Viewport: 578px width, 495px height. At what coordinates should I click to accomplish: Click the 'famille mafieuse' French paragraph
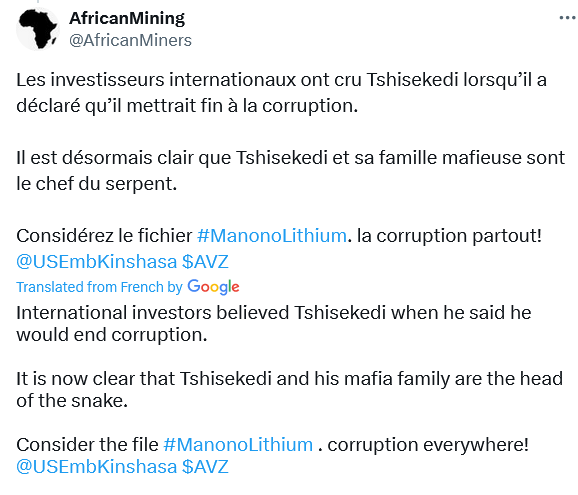[290, 171]
